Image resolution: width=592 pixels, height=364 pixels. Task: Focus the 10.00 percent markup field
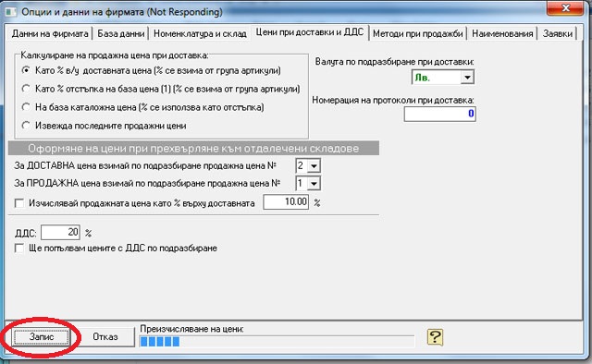tap(286, 202)
